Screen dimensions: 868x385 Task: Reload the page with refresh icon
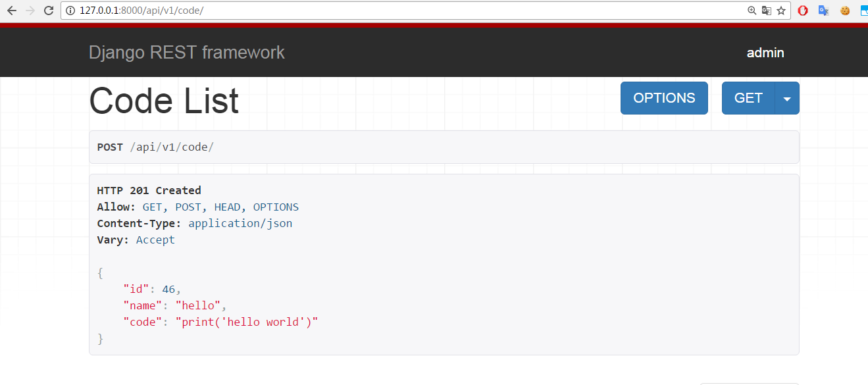(49, 11)
